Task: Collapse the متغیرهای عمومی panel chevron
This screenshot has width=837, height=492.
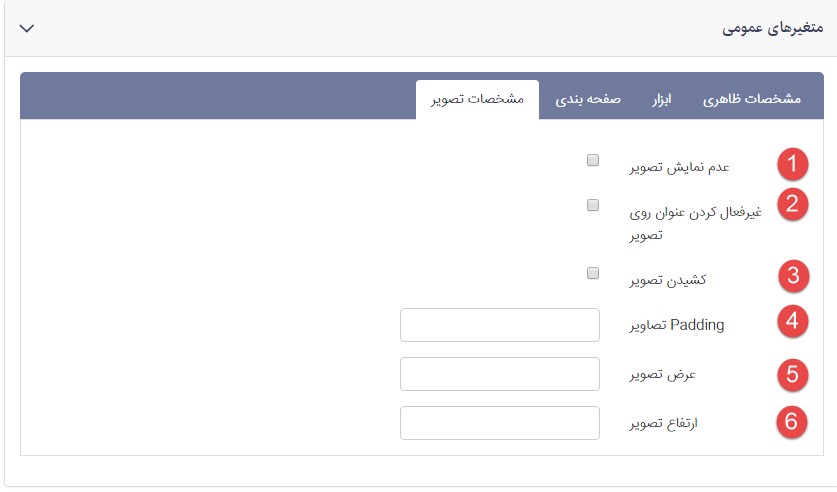Action: (x=27, y=28)
